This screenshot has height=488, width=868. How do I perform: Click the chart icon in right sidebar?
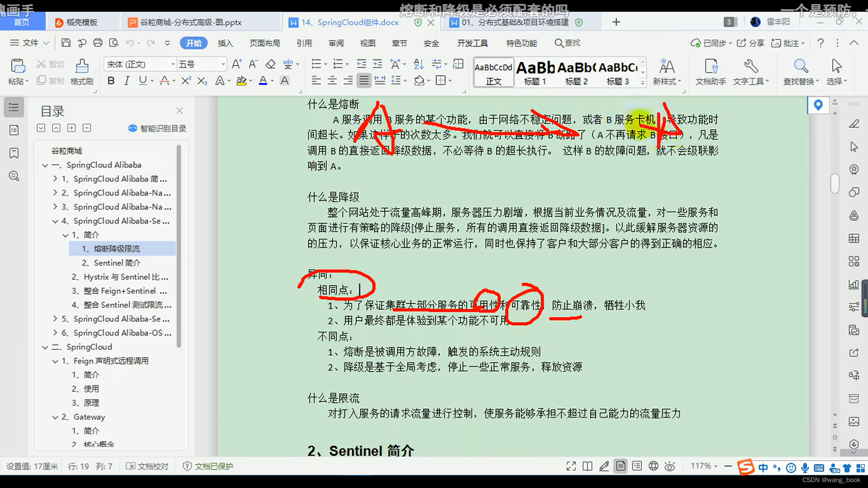point(854,284)
